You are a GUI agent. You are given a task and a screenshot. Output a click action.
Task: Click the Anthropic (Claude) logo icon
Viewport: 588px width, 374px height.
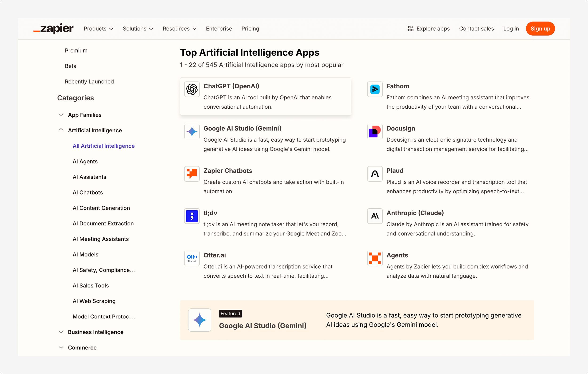click(x=375, y=216)
